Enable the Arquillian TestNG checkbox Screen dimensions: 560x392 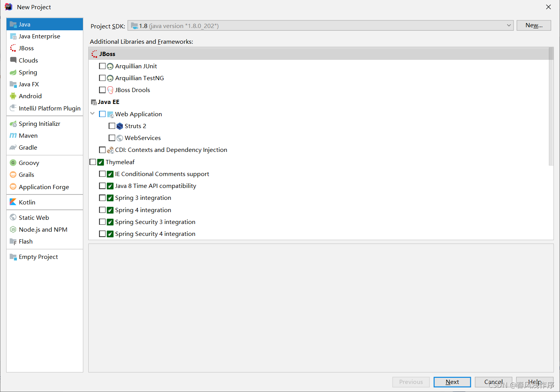click(102, 78)
